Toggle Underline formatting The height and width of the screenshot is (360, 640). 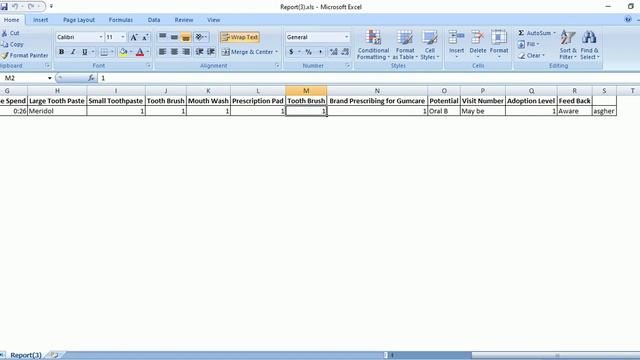coord(84,52)
